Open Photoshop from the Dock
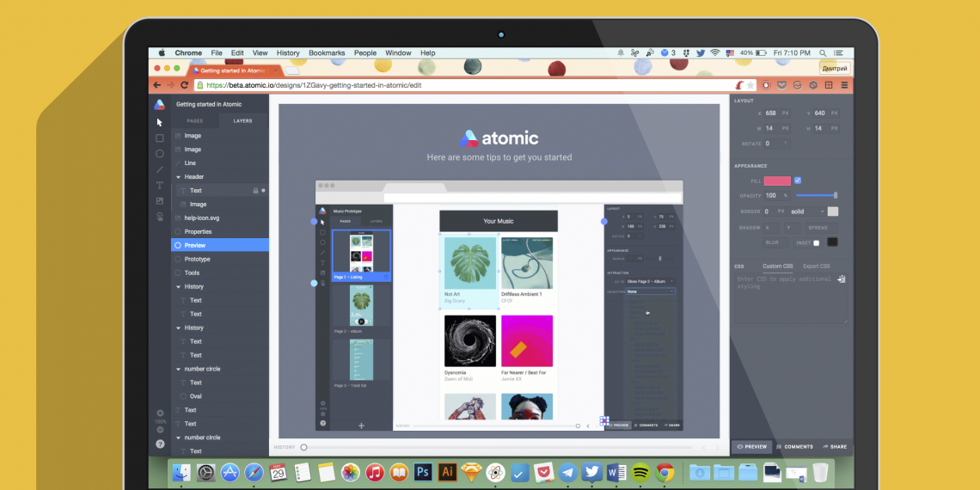Viewport: 980px width, 490px height. tap(423, 472)
